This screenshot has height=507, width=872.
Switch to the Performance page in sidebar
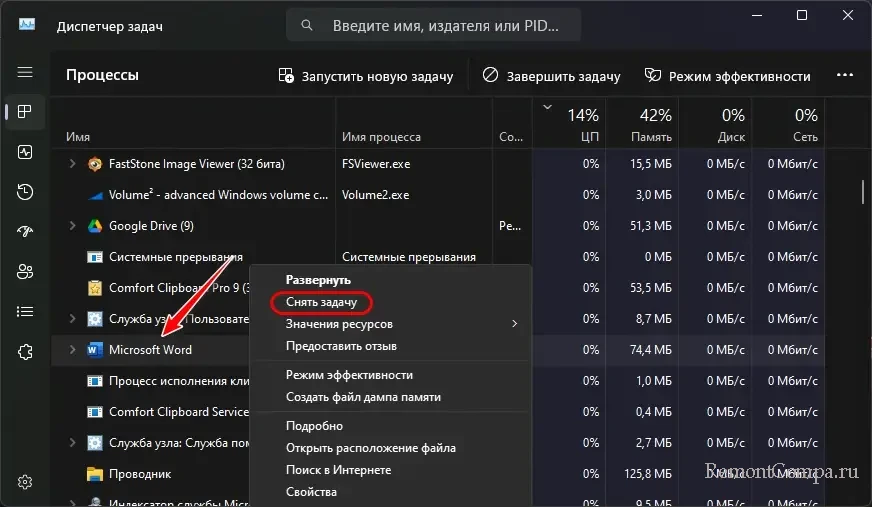pyautogui.click(x=25, y=151)
